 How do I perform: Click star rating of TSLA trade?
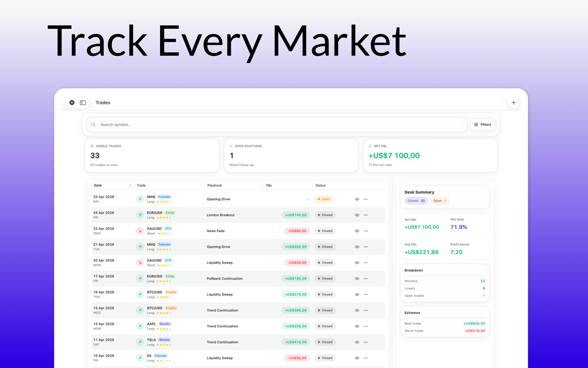pos(164,345)
